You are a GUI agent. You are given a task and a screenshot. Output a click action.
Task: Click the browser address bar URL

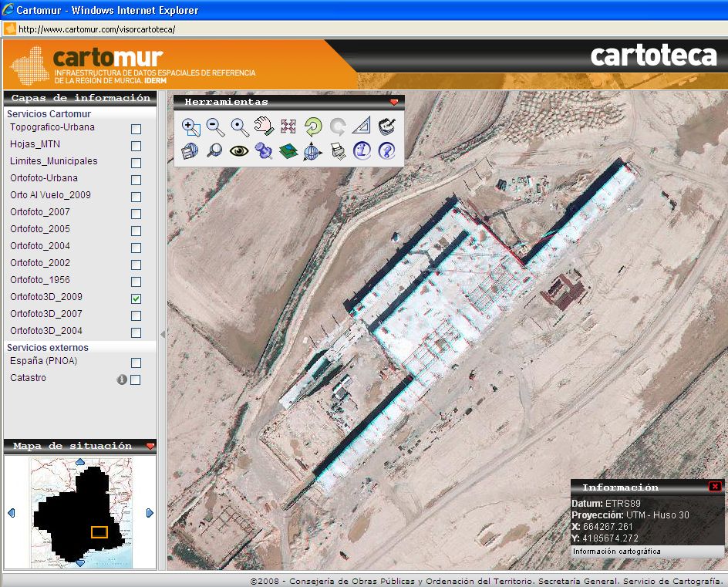97,29
